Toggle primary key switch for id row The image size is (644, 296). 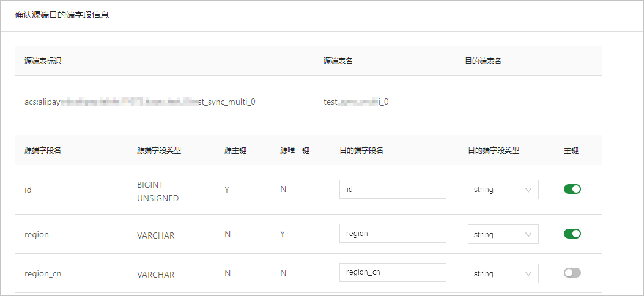[572, 189]
